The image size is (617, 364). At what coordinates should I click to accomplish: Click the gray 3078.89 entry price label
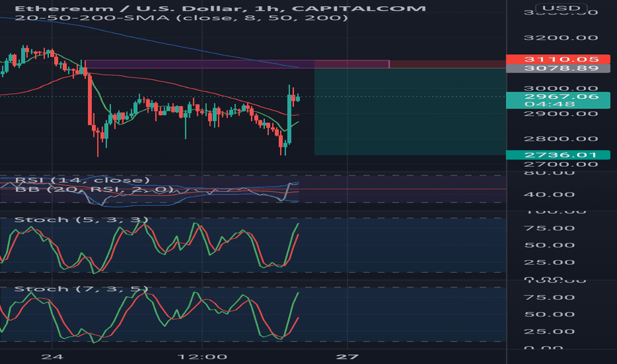(558, 68)
